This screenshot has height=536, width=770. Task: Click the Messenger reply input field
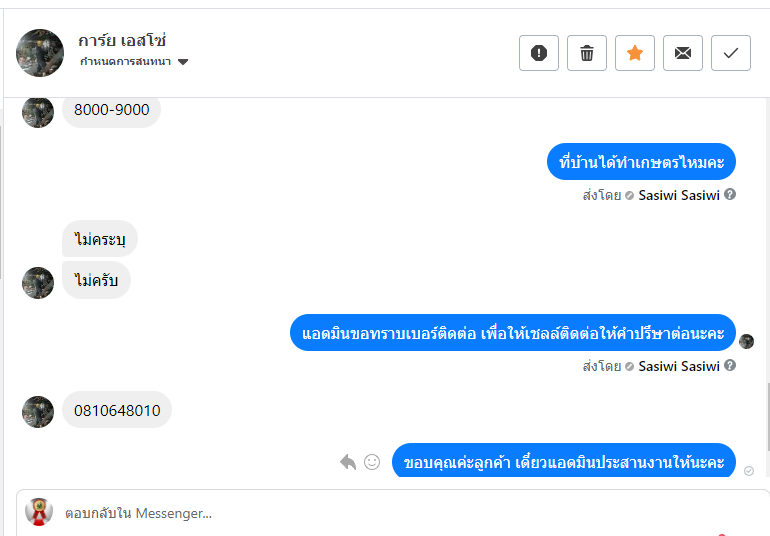[x=393, y=513]
